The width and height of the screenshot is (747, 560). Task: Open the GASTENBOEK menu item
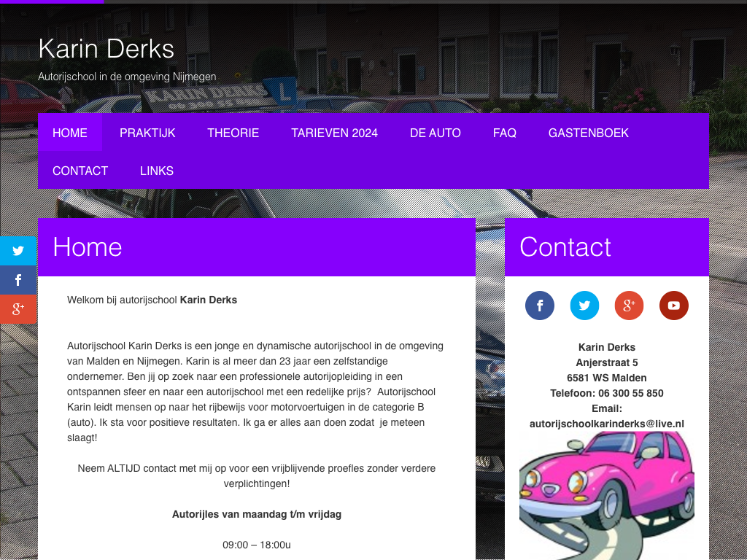click(589, 133)
